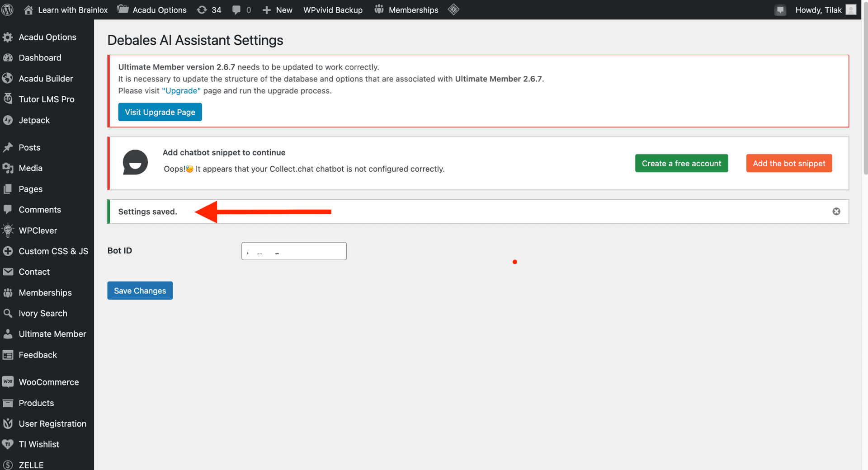Image resolution: width=868 pixels, height=470 pixels.
Task: Open Ivory Search via its magnifier icon
Action: click(x=8, y=313)
